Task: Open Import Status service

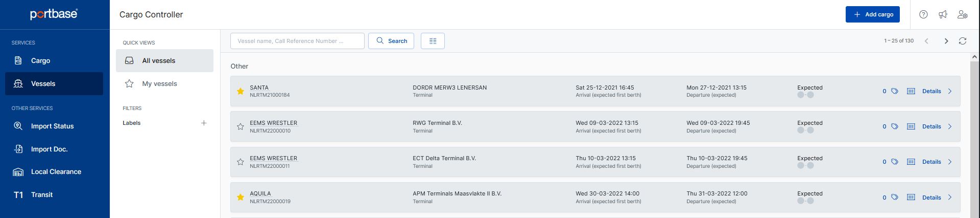Action: [x=54, y=126]
